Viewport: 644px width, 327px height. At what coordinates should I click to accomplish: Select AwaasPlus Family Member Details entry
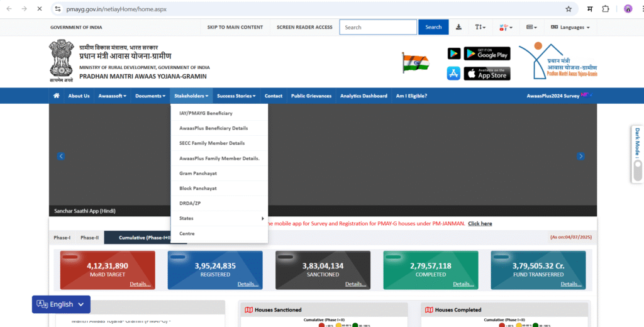pyautogui.click(x=219, y=158)
